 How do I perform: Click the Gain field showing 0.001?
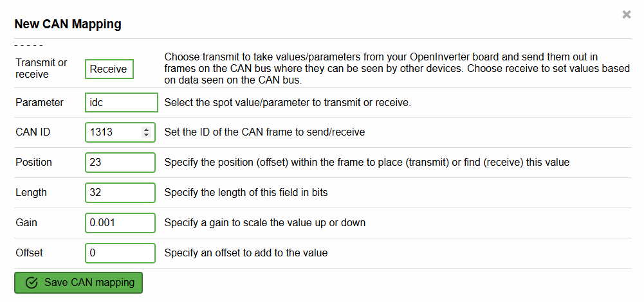(120, 223)
